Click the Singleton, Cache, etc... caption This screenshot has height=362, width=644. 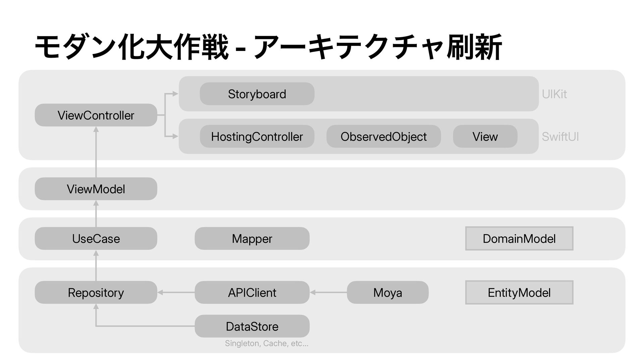click(x=267, y=343)
